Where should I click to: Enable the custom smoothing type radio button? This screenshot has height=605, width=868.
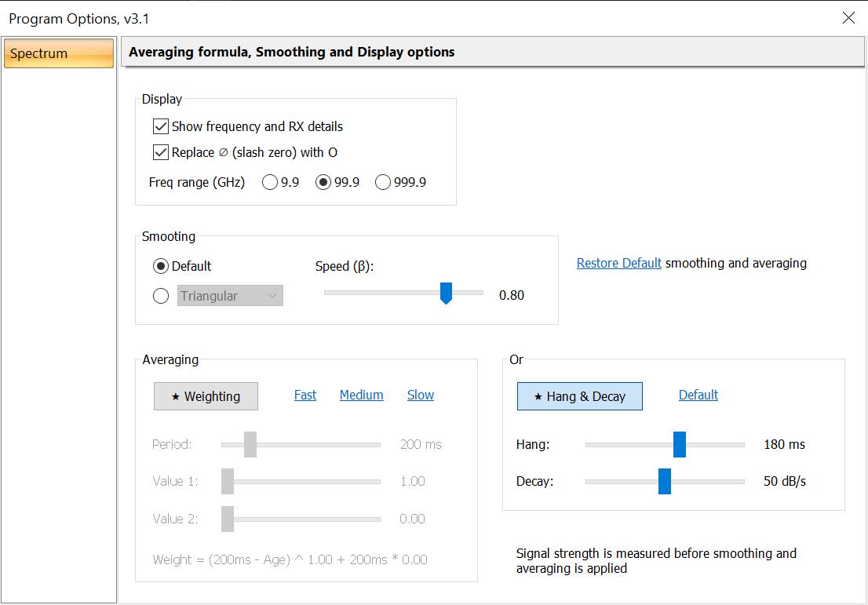[161, 296]
